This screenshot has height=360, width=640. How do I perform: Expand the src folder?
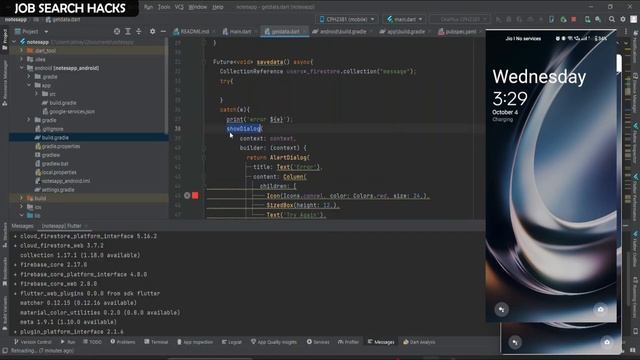click(36, 94)
